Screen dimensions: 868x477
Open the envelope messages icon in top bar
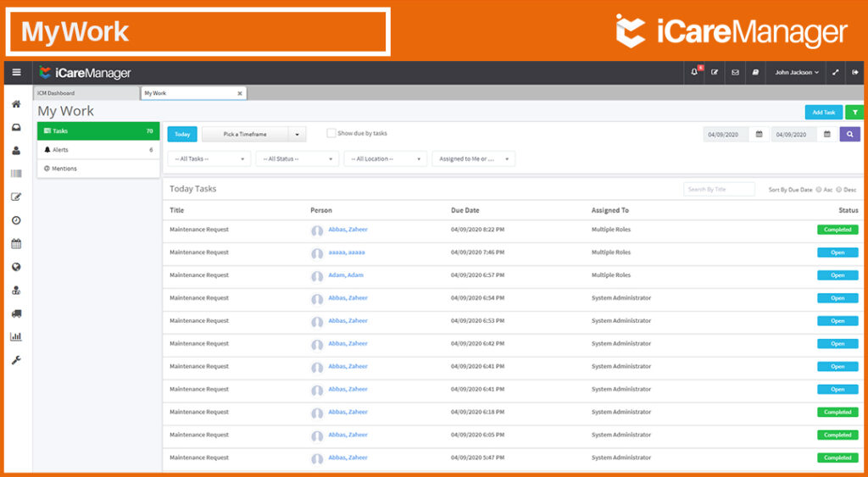coord(735,73)
